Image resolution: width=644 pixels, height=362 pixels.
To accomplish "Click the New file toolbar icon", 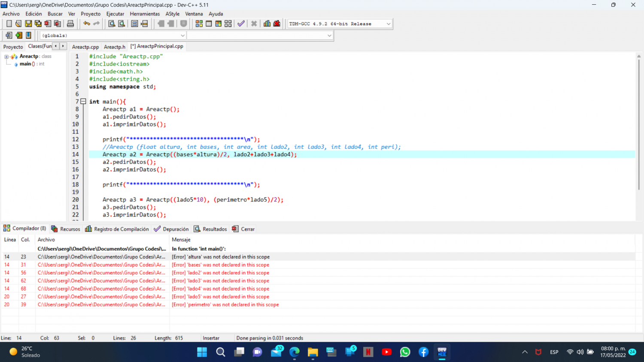I will pyautogui.click(x=9, y=24).
